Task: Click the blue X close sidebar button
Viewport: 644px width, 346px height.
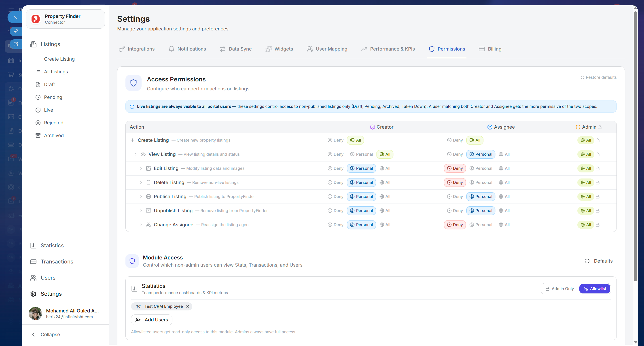Action: coord(15,17)
